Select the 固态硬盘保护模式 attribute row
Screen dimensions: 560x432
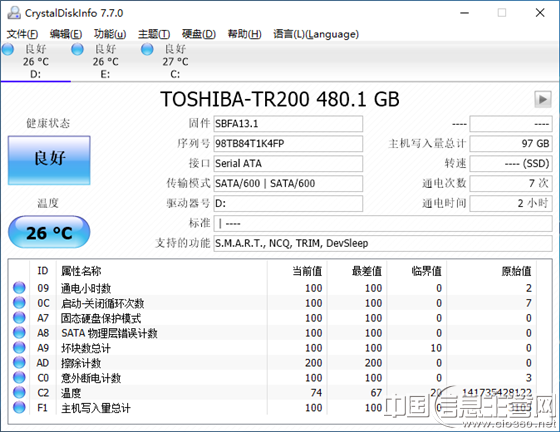[x=272, y=318]
